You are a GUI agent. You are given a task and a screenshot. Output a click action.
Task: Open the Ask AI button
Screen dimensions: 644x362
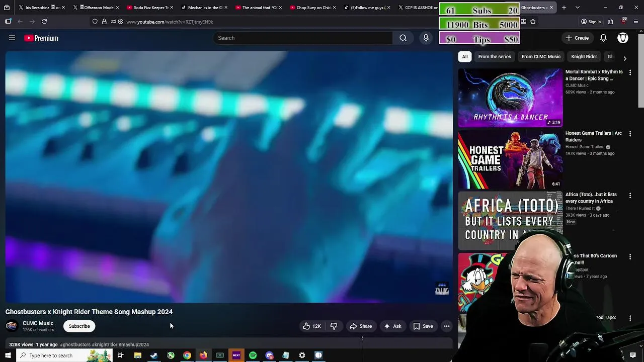pos(392,326)
